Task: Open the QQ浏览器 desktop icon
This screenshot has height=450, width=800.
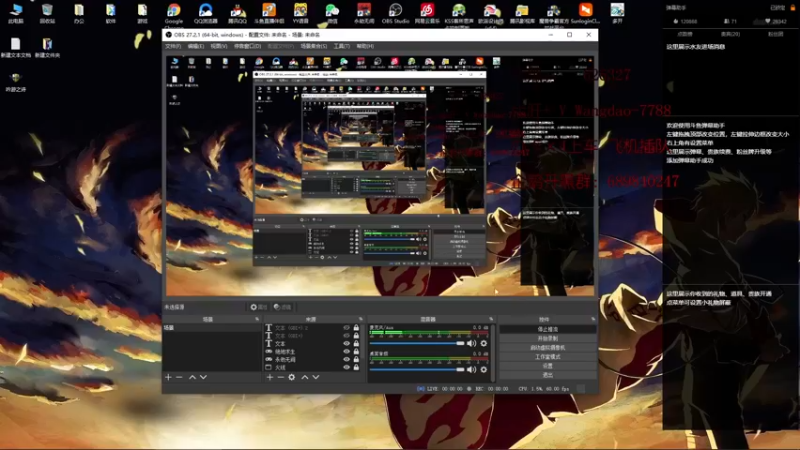Action: pos(206,13)
